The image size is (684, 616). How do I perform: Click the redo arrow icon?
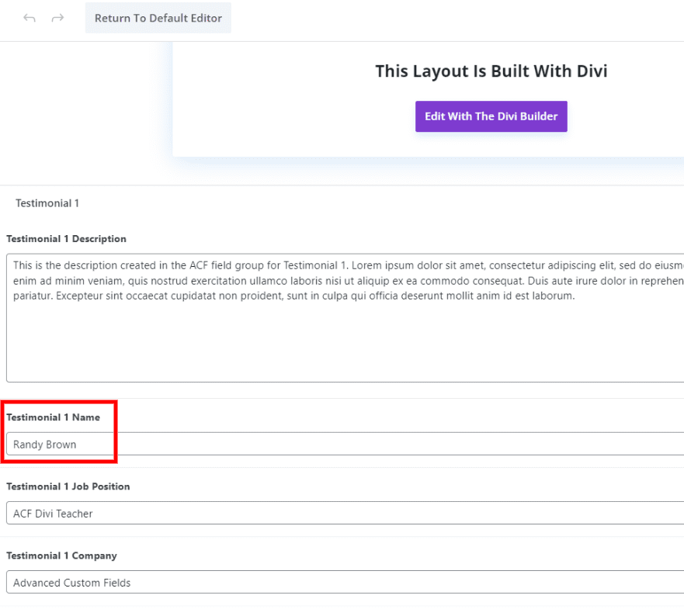click(57, 18)
